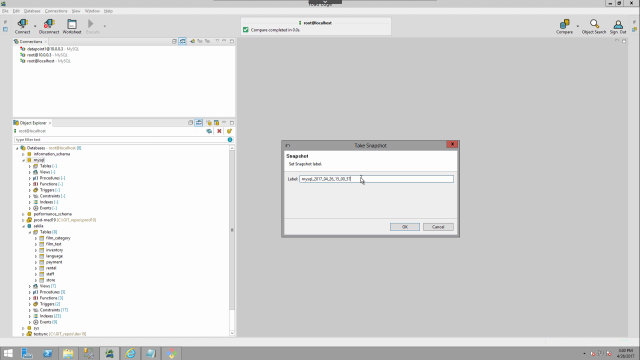Click OK in Take Snapshot dialog
640x360 pixels.
coord(404,227)
